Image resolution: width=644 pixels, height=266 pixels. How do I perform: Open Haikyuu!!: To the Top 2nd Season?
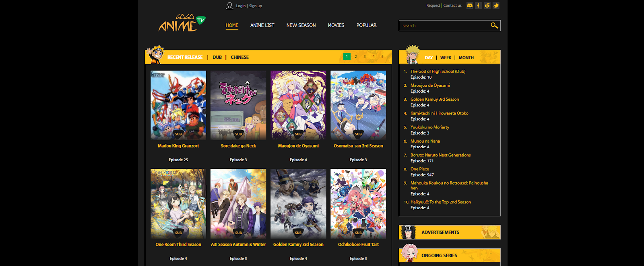440,202
